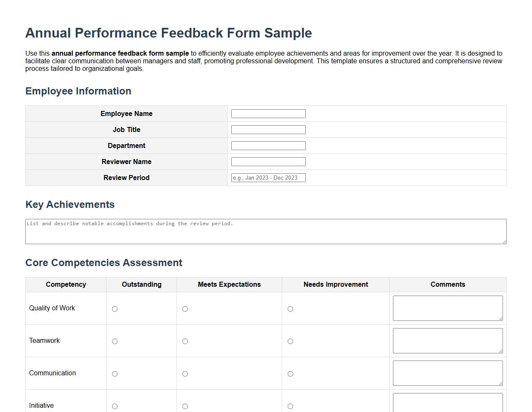The width and height of the screenshot is (532, 412).
Task: Select Needs Improvement for Teamwork
Action: tap(290, 341)
